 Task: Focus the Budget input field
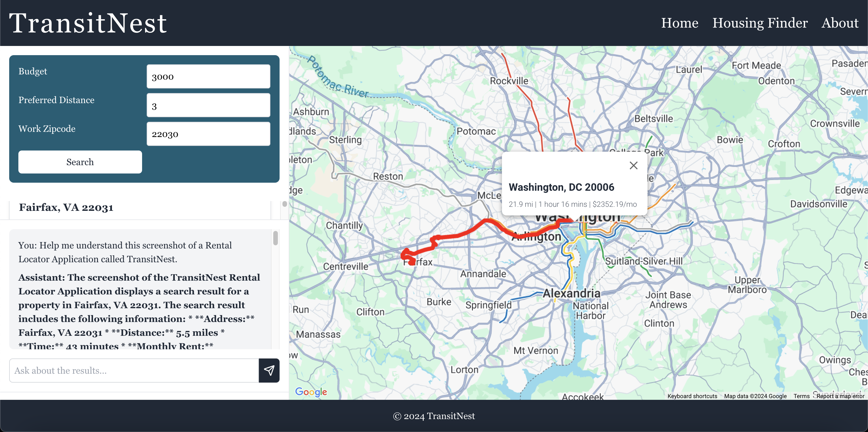tap(208, 77)
